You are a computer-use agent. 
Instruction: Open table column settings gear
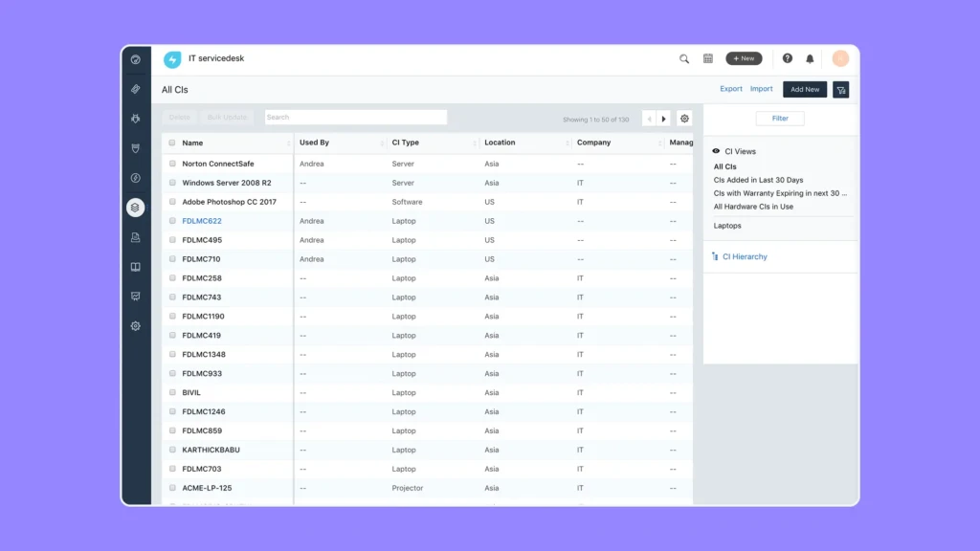click(x=685, y=119)
